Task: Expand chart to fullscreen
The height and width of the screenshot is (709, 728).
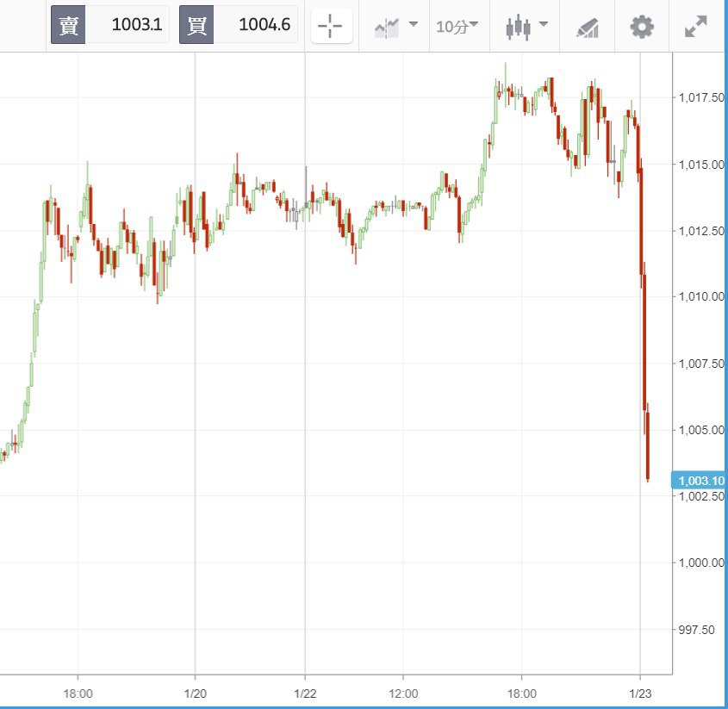Action: pyautogui.click(x=695, y=27)
